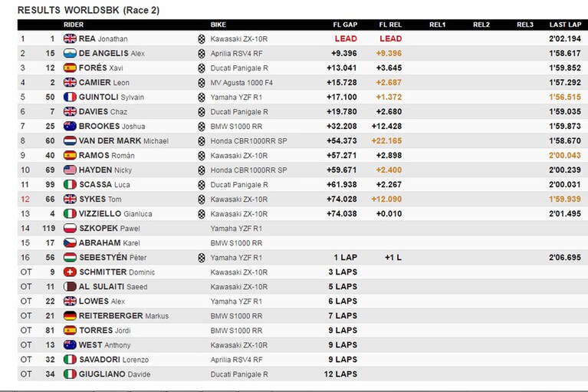The width and height of the screenshot is (588, 392).
Task: Click the Australian flag next to BROOKES Joshua
Action: (70, 126)
